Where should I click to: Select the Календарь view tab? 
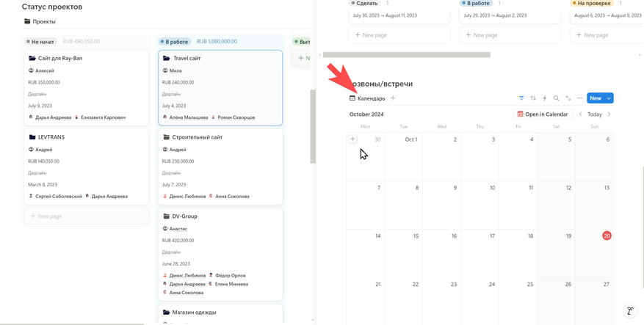(x=367, y=98)
